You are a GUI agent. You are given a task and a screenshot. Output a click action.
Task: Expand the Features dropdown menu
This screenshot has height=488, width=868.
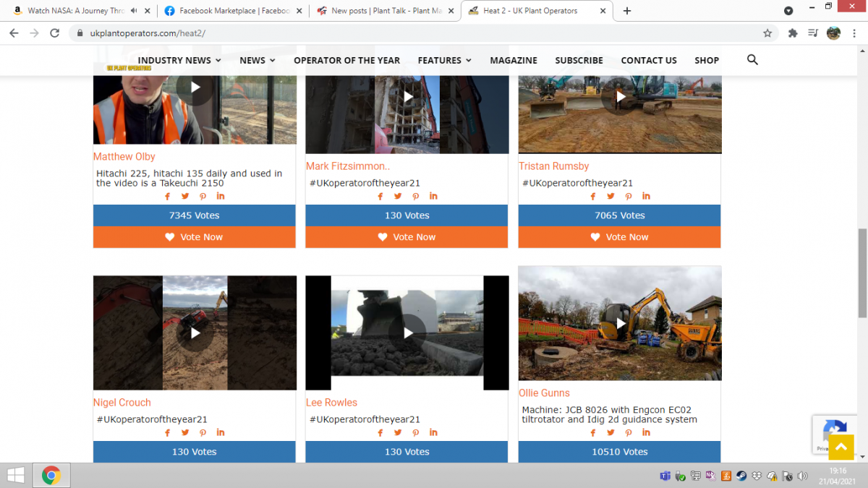coord(445,61)
